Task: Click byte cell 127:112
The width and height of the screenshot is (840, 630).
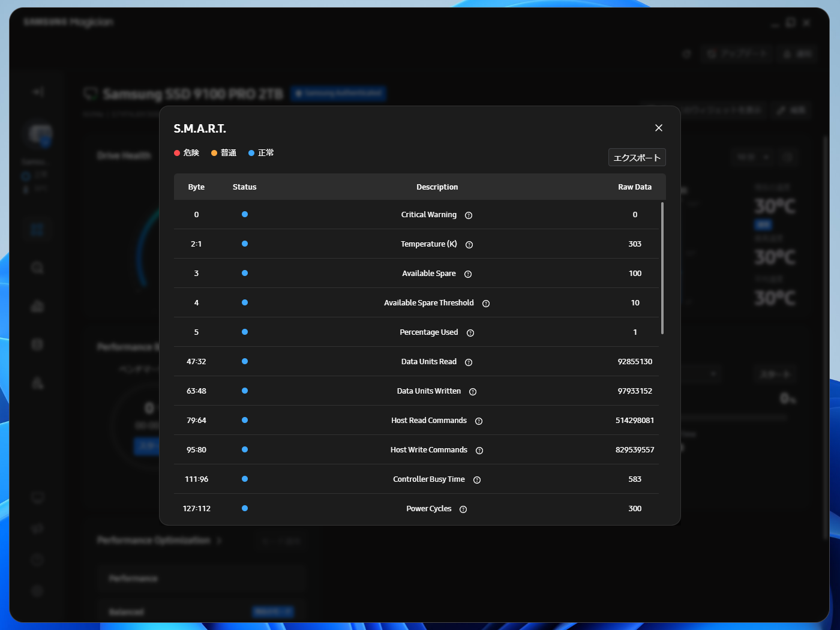Action: 196,509
